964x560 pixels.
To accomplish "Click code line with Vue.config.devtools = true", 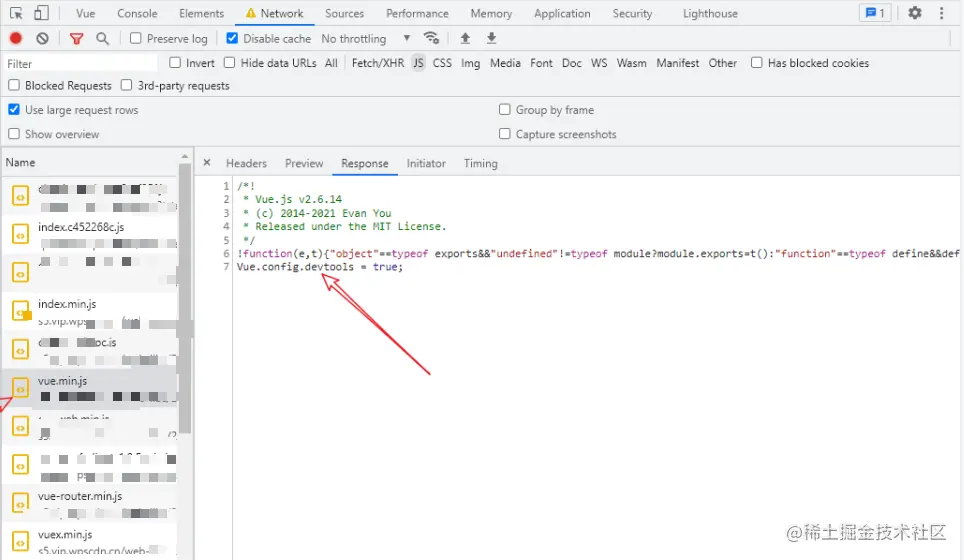I will (320, 267).
